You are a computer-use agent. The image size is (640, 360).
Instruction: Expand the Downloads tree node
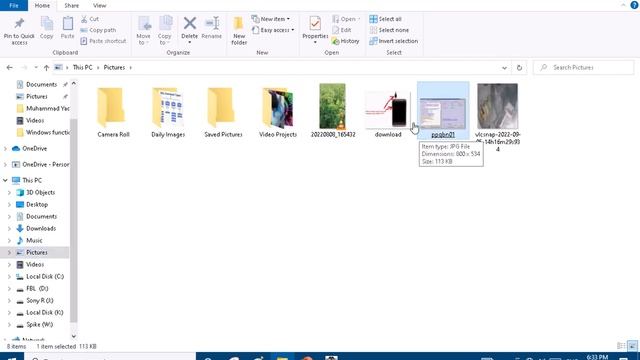(x=9, y=229)
